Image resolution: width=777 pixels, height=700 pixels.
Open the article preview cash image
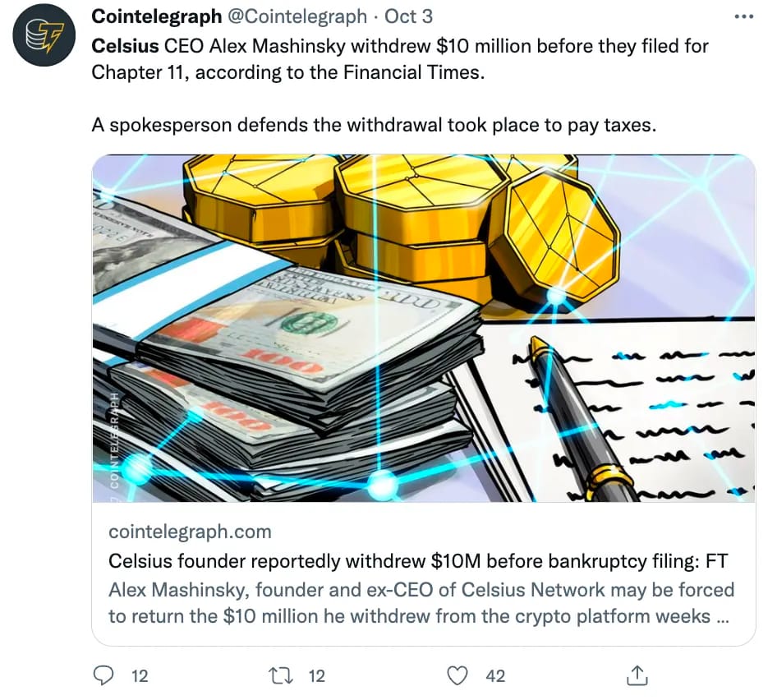click(424, 328)
